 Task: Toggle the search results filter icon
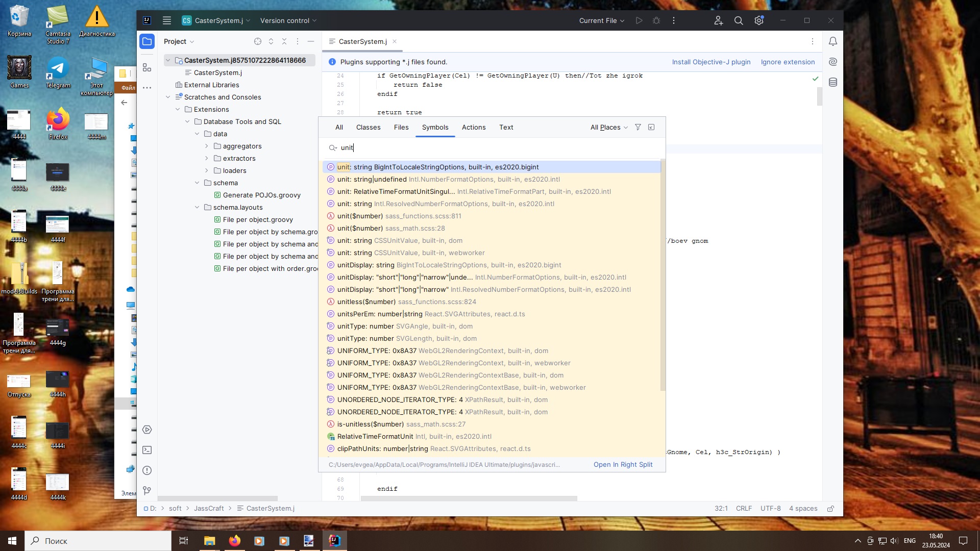pos(638,127)
